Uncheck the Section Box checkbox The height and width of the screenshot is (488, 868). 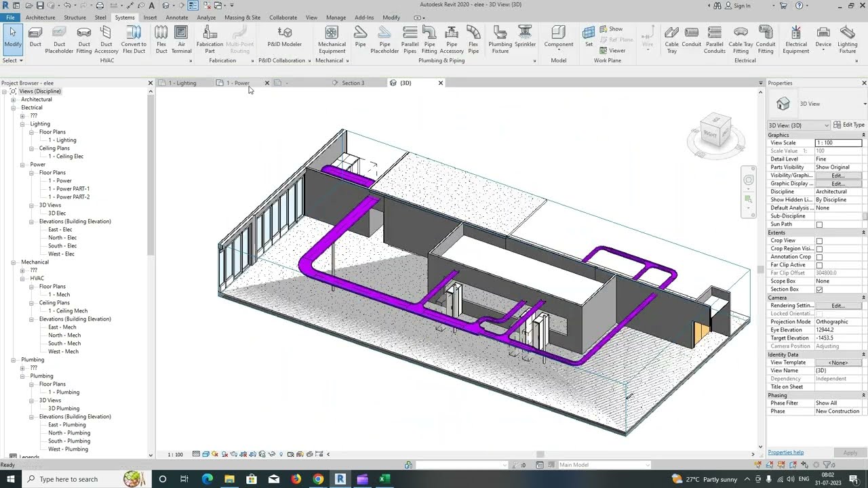click(819, 289)
